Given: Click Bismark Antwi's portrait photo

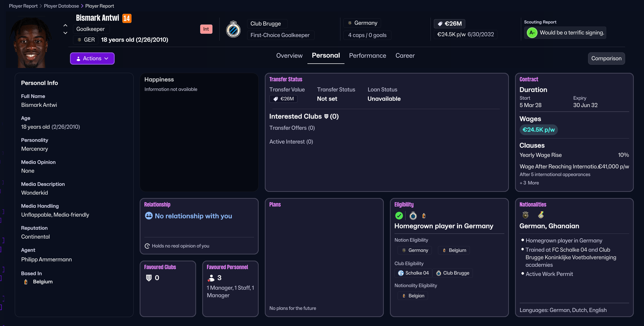Looking at the screenshot, I should point(30,42).
